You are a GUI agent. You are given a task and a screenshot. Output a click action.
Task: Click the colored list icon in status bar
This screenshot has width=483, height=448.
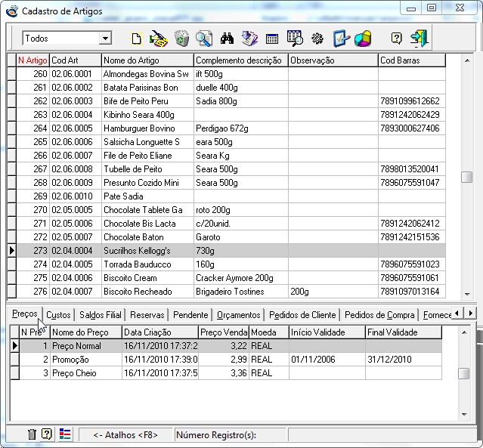pyautogui.click(x=65, y=434)
